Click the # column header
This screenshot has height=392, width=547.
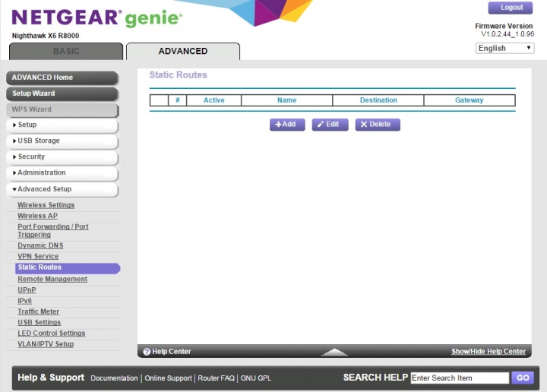pyautogui.click(x=178, y=100)
